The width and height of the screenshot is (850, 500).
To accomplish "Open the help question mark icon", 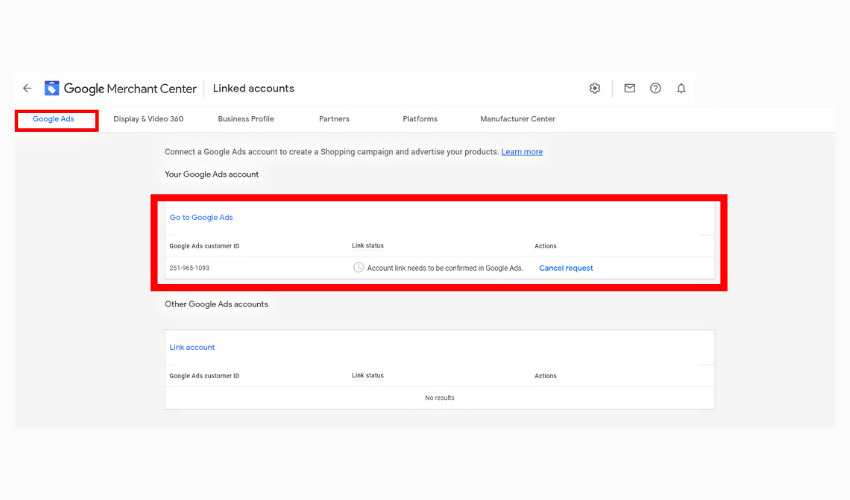I will [655, 88].
